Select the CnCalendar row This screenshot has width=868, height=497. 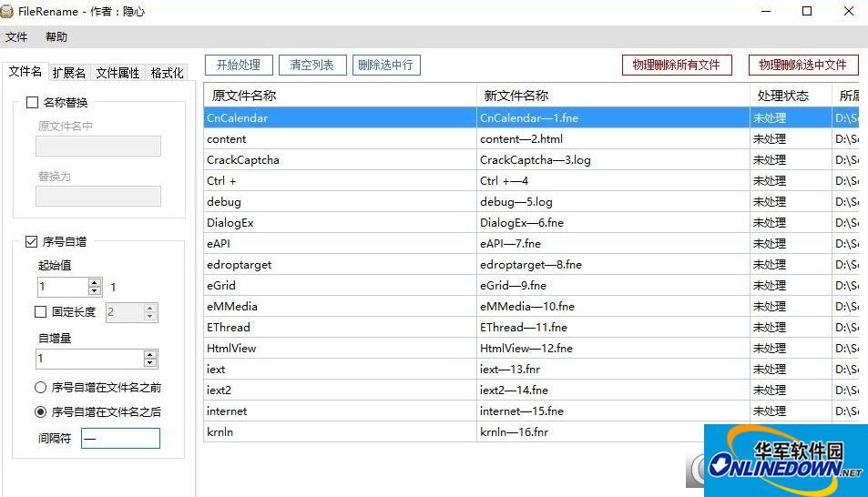[531, 118]
